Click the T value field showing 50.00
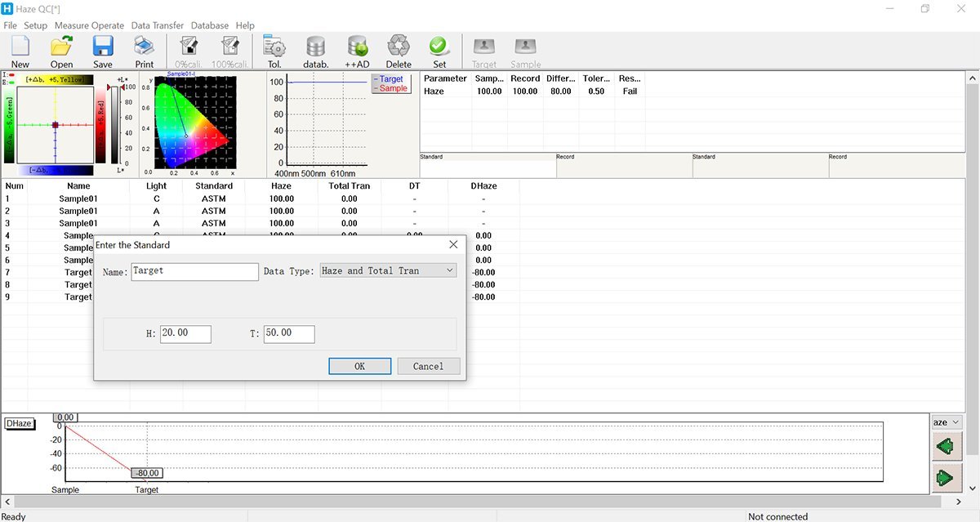 click(289, 333)
